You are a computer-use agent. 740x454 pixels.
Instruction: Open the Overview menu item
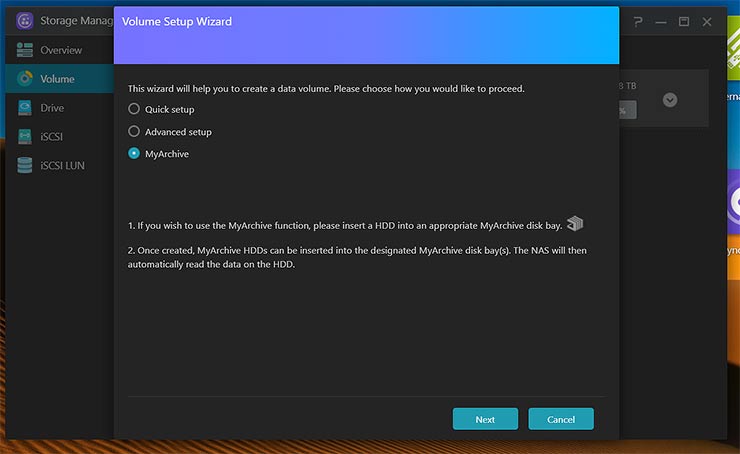click(x=61, y=50)
